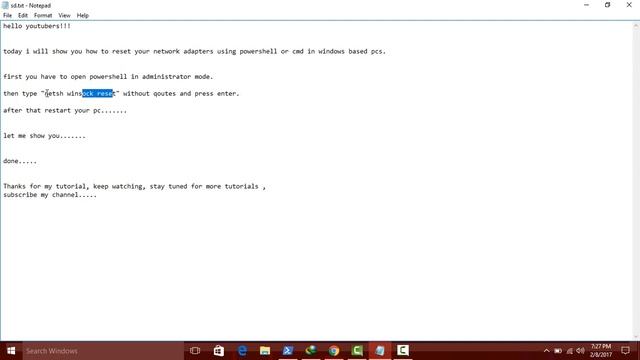Click the Search Windows box
This screenshot has height=360, width=640.
point(103,351)
